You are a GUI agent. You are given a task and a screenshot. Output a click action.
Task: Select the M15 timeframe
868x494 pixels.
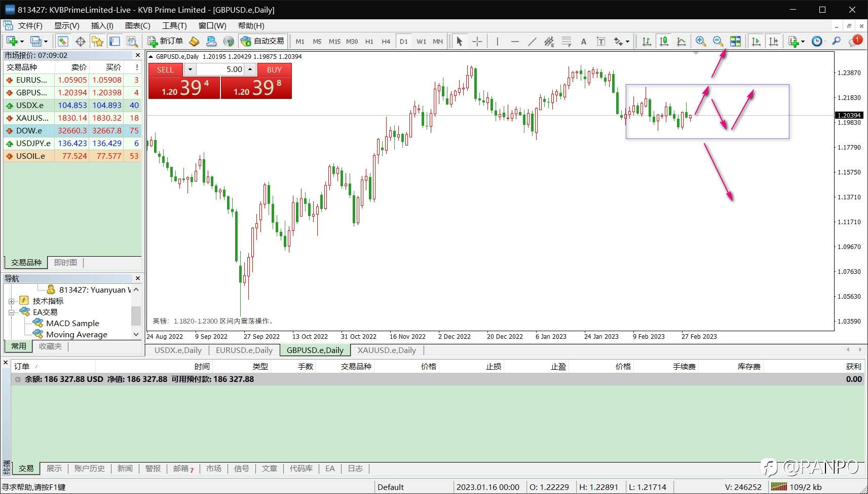click(x=334, y=41)
